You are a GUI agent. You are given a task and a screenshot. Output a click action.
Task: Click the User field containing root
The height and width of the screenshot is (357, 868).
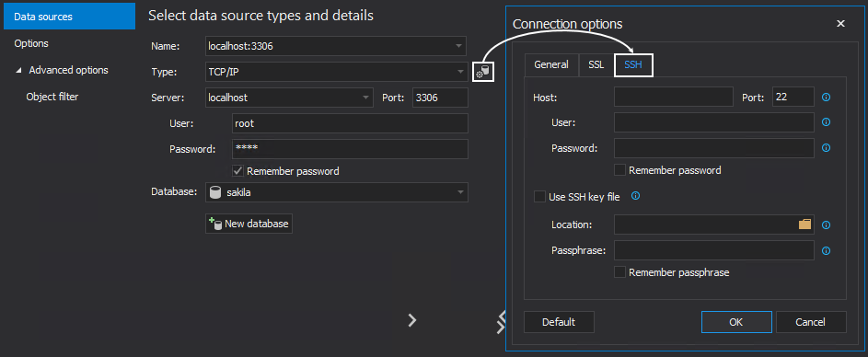350,123
